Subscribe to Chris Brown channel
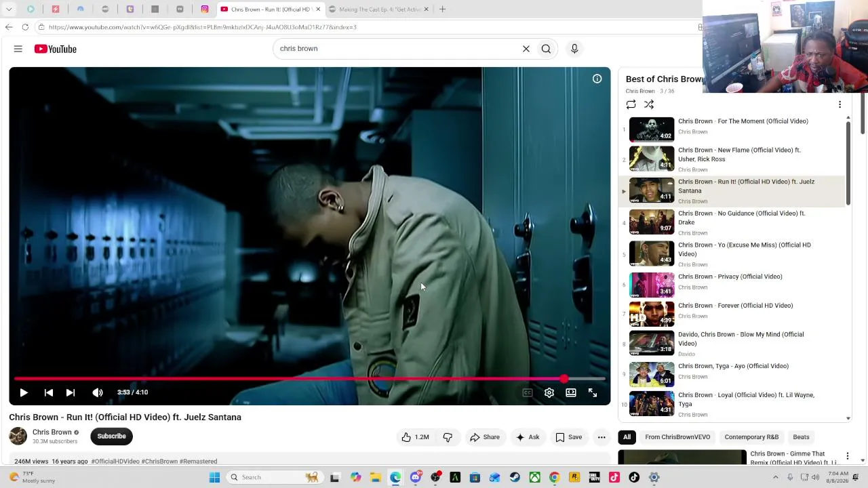Viewport: 868px width, 488px height. click(111, 436)
